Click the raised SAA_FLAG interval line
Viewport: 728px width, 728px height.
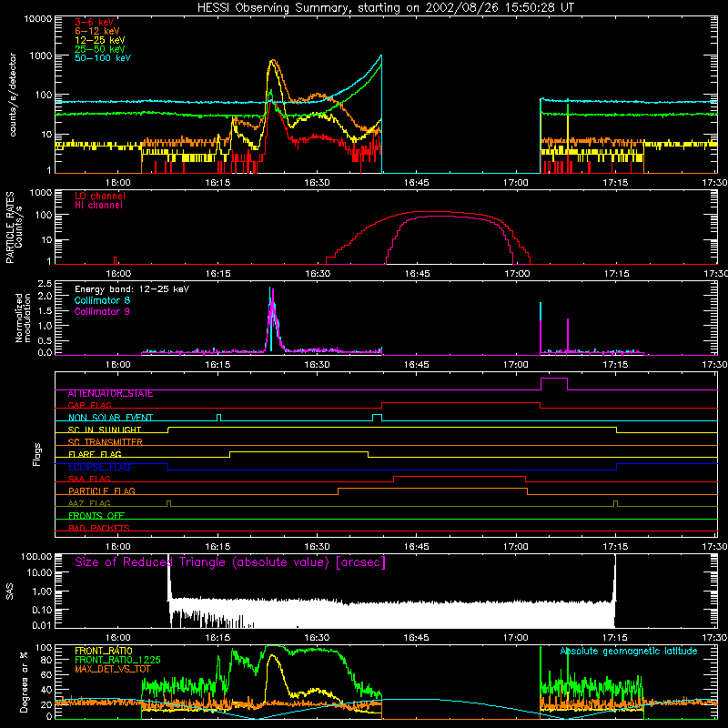tap(460, 476)
